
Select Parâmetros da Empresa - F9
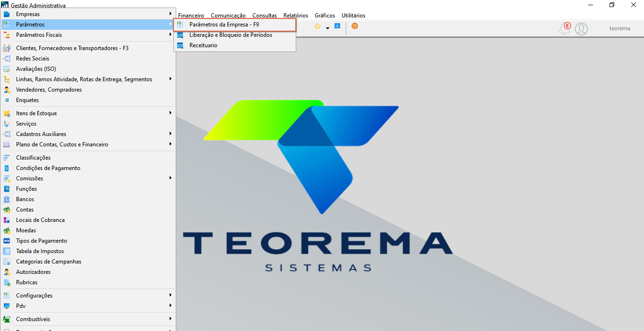pyautogui.click(x=235, y=25)
